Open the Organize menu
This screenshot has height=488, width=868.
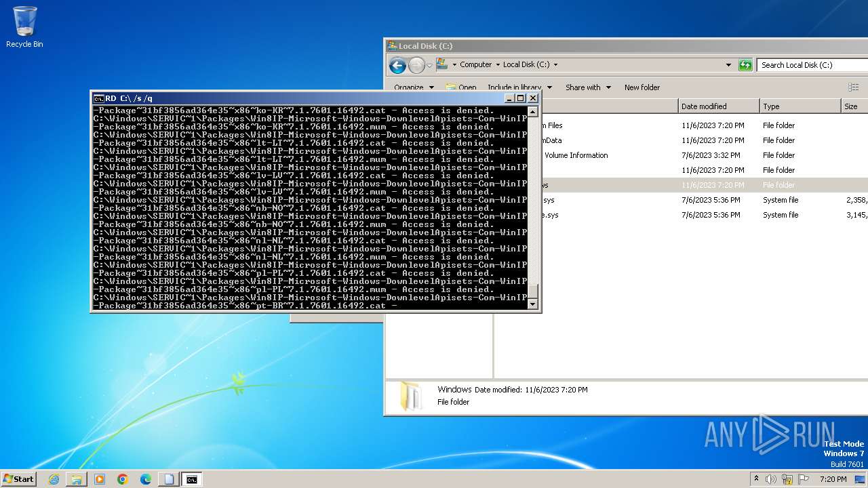coord(414,87)
